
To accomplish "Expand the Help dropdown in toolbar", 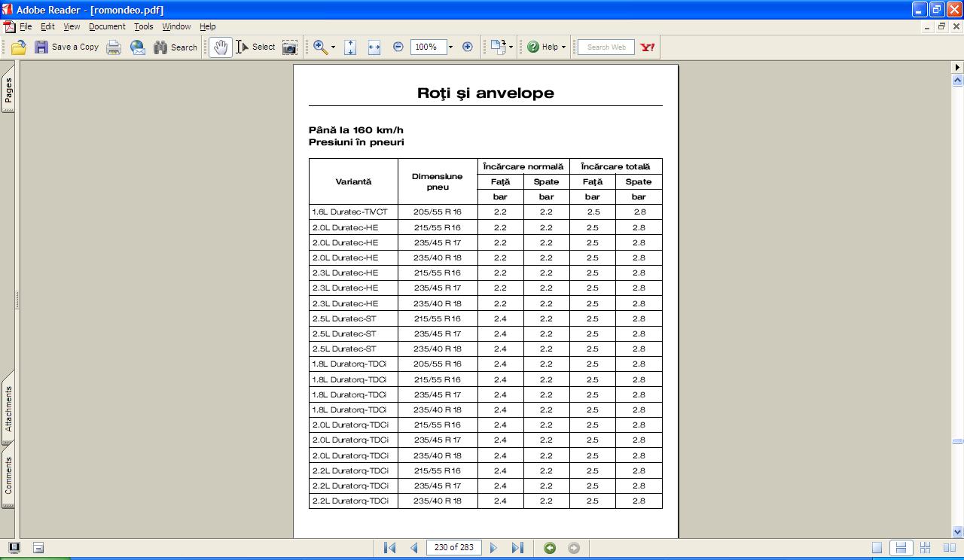I will 563,47.
